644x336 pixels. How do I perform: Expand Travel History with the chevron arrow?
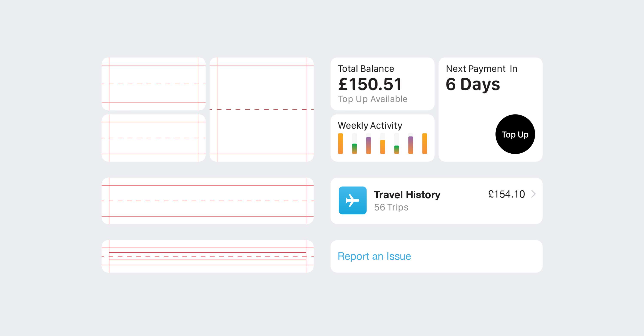(x=533, y=194)
